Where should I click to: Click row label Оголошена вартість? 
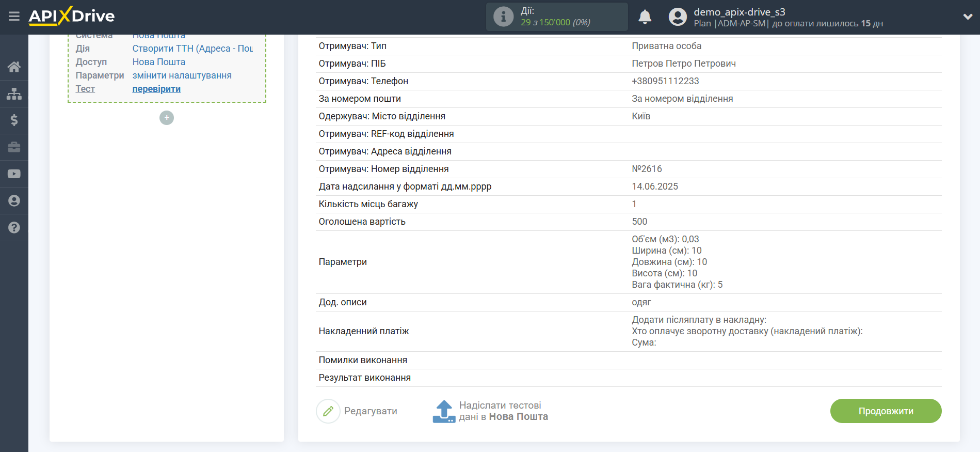click(362, 222)
